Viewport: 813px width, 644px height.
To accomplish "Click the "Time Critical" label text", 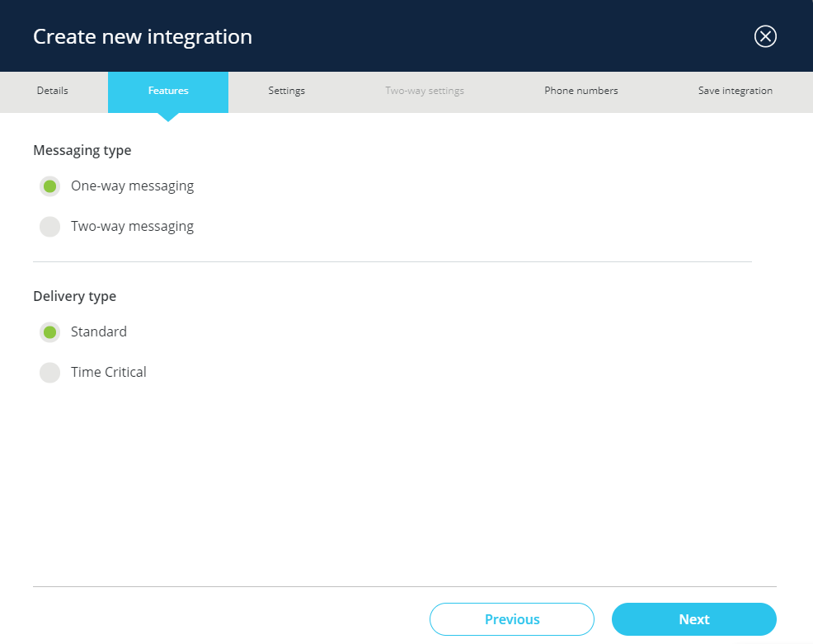I will point(109,373).
